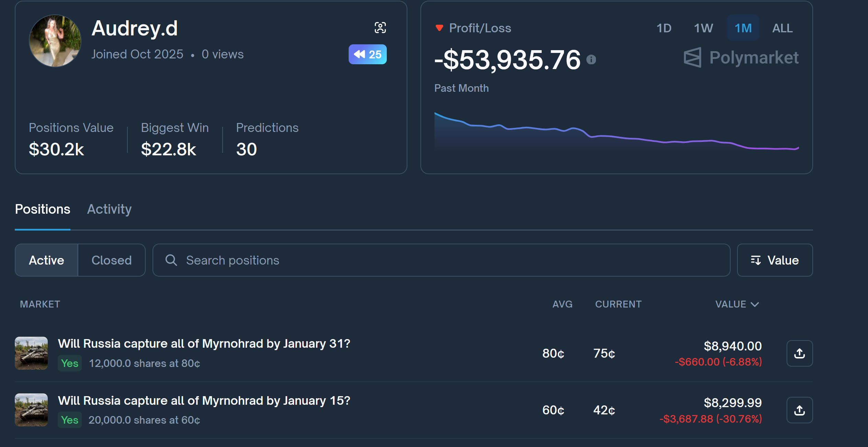Show Closed positions
Screen dimensions: 868x447
pos(111,260)
